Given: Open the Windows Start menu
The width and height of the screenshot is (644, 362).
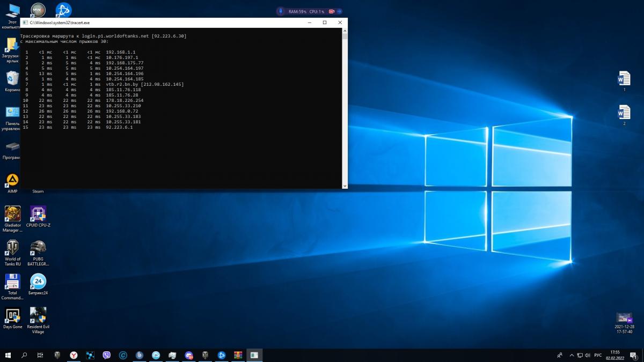Looking at the screenshot, I should tap(8, 355).
